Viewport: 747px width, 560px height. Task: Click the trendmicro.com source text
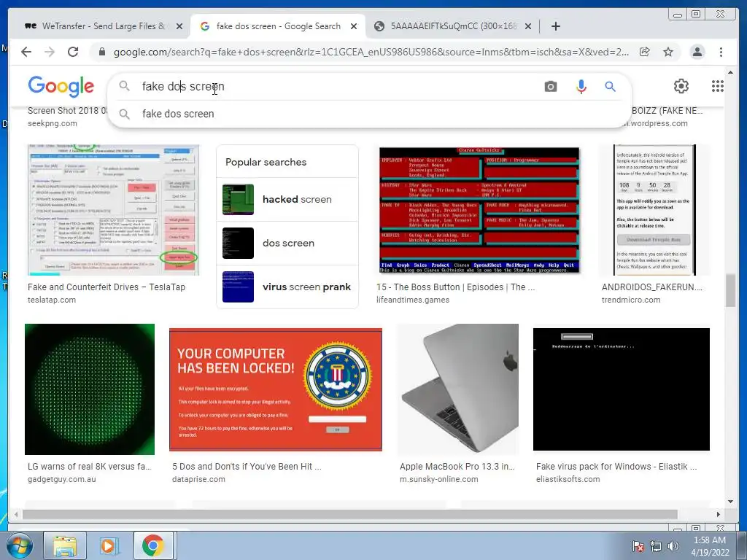tap(631, 300)
